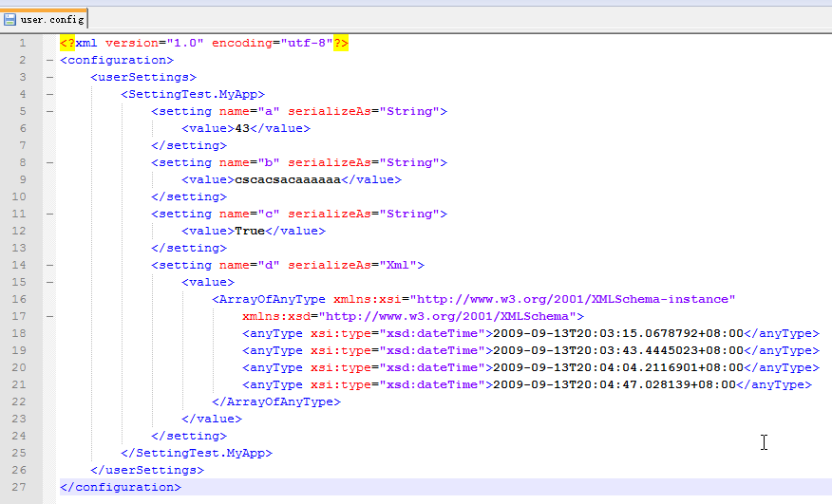Image resolution: width=832 pixels, height=504 pixels.
Task: Collapse the SettingTest.MyApp fold on line 4
Action: (x=49, y=94)
